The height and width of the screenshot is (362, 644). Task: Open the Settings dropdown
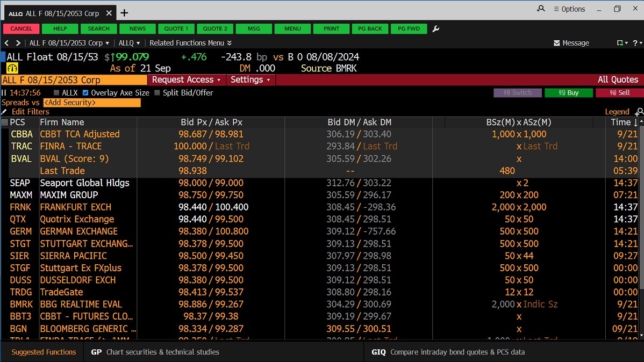pos(250,79)
